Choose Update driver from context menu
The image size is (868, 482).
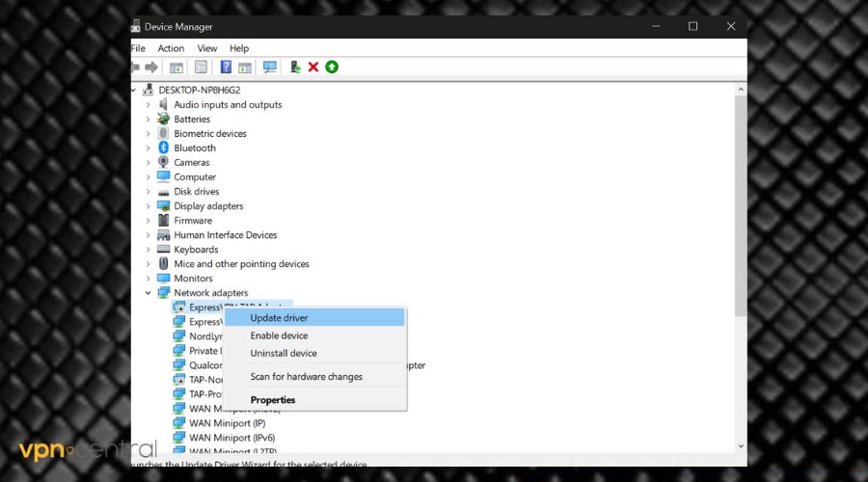coord(279,318)
